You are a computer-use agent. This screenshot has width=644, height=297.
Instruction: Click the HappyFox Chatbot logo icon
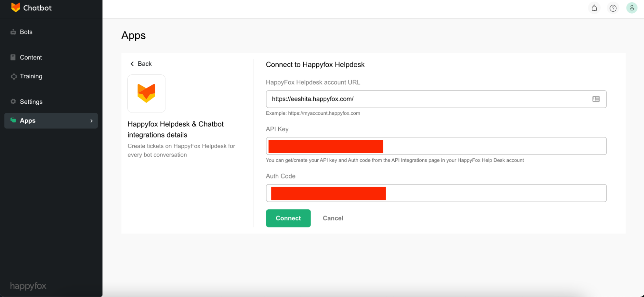15,7
